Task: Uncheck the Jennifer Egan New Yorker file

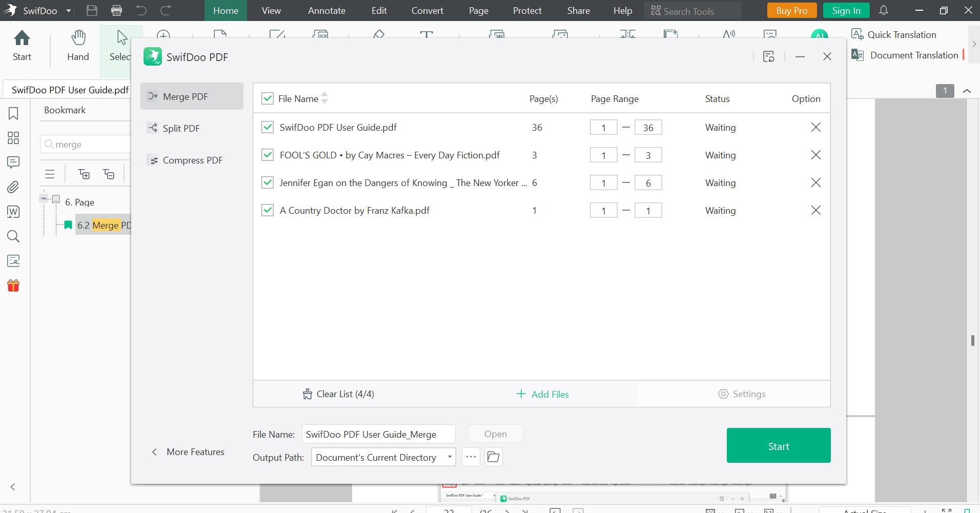Action: click(267, 182)
